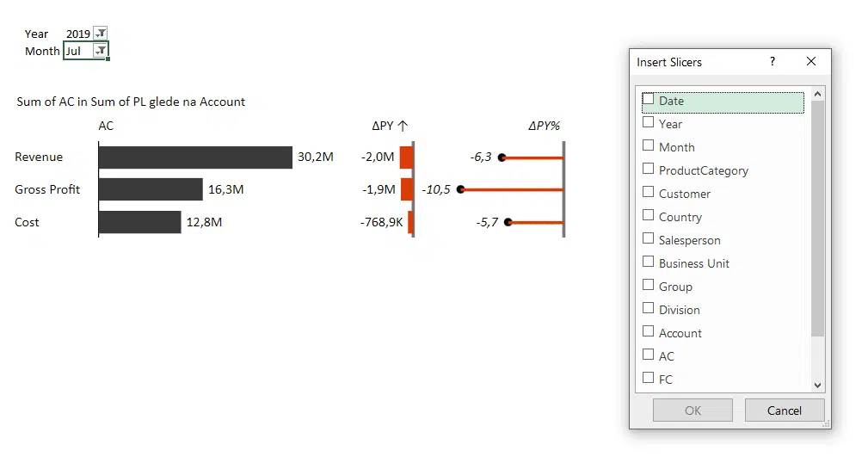
Task: Select the Revenue AC bar
Action: coord(195,157)
